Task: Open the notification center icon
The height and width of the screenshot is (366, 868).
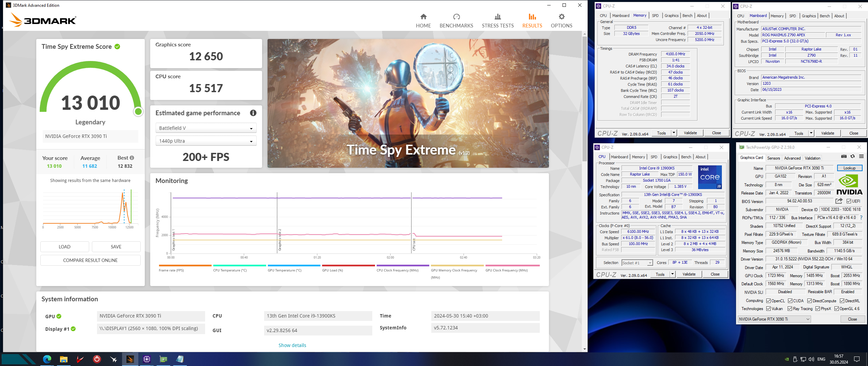Action: point(857,359)
